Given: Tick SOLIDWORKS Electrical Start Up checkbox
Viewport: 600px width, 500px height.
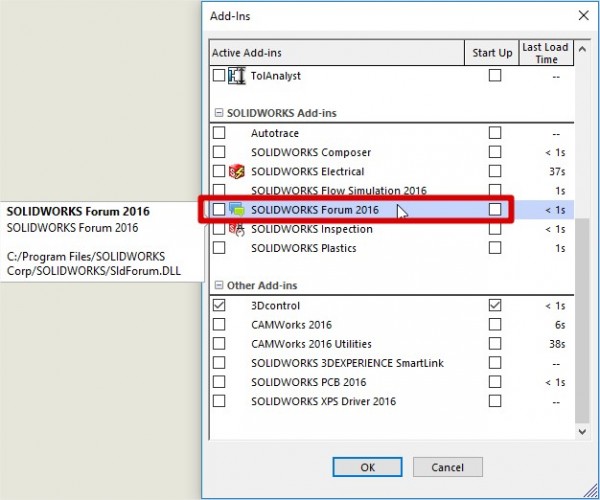Looking at the screenshot, I should (x=495, y=171).
